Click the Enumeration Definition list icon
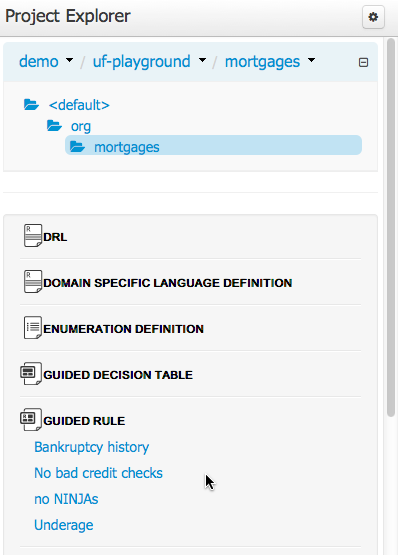Viewport: 398px width, 555px height. (33, 327)
